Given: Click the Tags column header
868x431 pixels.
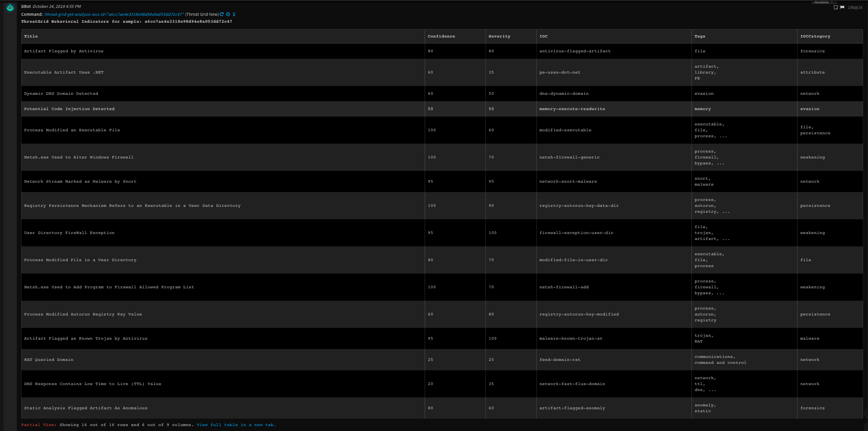Looking at the screenshot, I should point(700,36).
